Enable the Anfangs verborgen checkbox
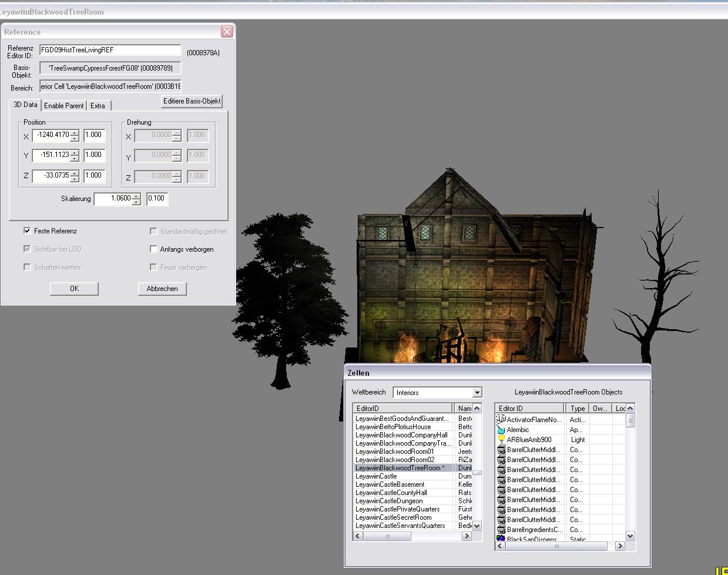 153,249
